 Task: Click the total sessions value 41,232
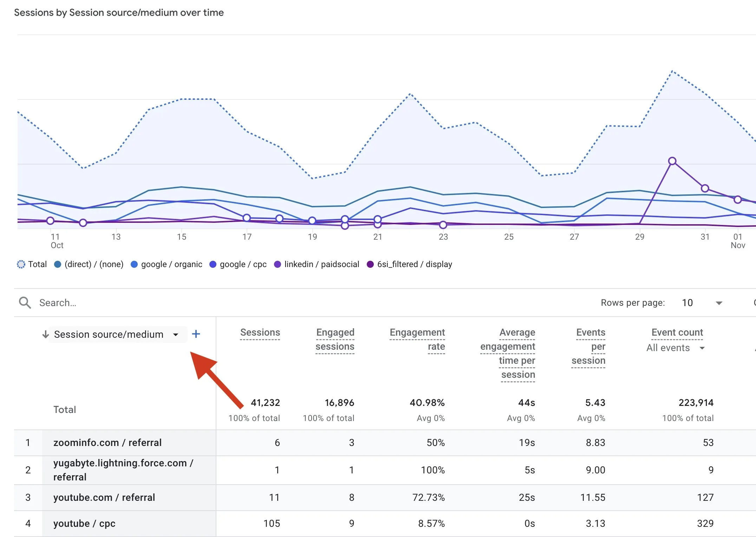coord(265,402)
